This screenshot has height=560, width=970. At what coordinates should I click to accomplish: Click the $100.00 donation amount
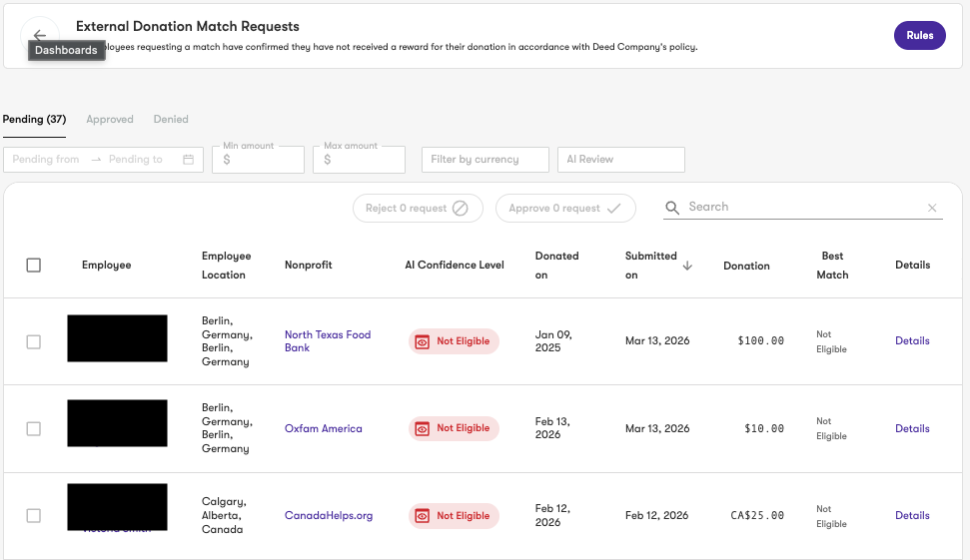click(761, 340)
